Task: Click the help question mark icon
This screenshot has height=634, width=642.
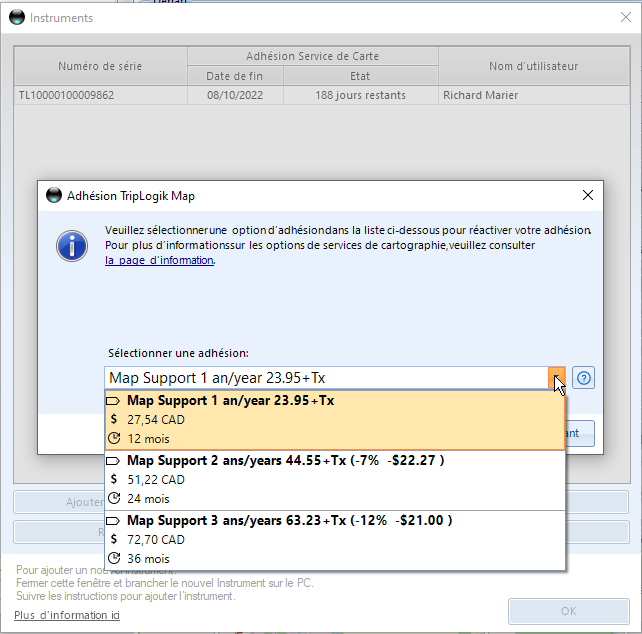Action: tap(583, 378)
